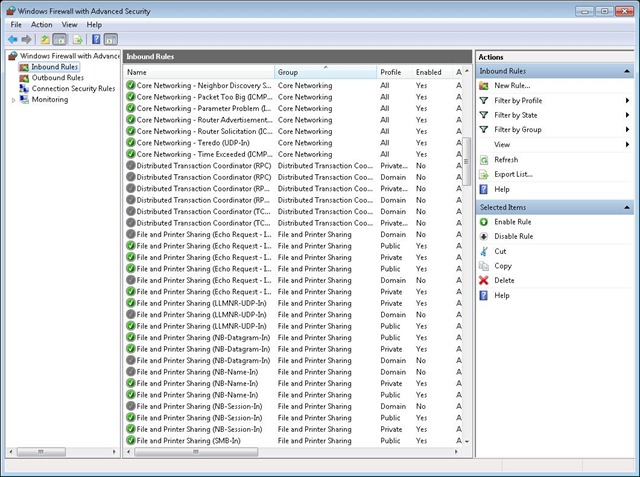Open the Filter by Profile submenu arrow
Screen dimensions: 640x477
pyautogui.click(x=627, y=100)
